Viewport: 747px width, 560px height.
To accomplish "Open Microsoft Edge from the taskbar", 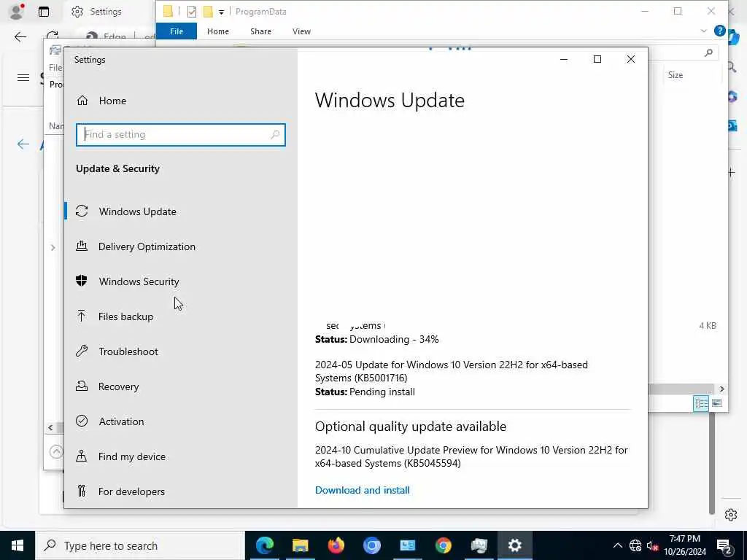I will (264, 545).
